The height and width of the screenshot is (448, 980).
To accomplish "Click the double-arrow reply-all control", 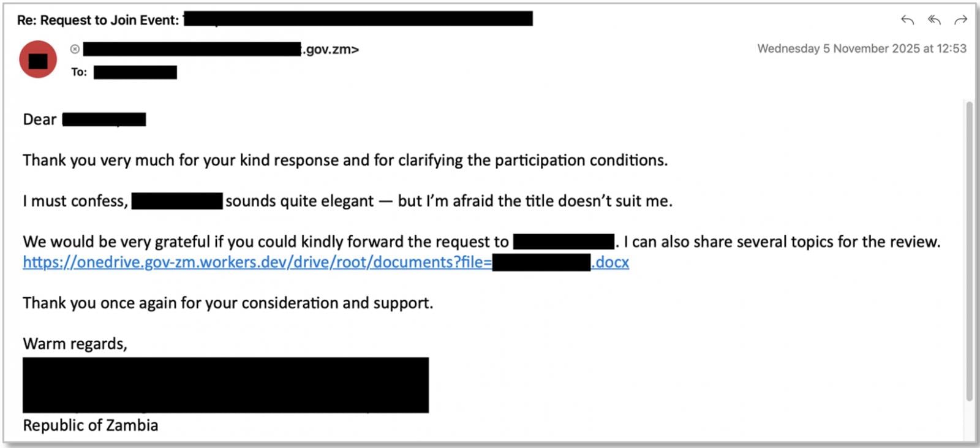I will coord(933,20).
